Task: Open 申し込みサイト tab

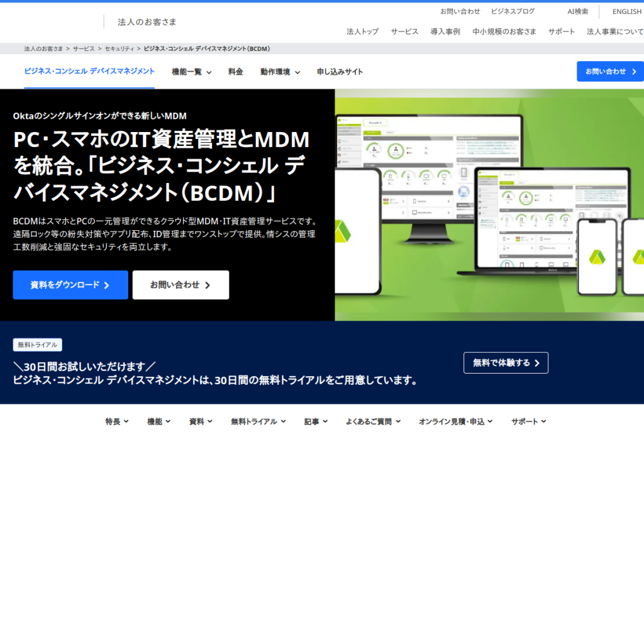Action: point(340,72)
